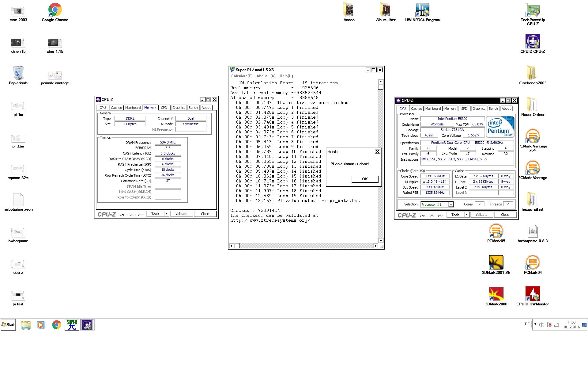
Task: Open the Album 1hzz folder
Action: tap(386, 13)
